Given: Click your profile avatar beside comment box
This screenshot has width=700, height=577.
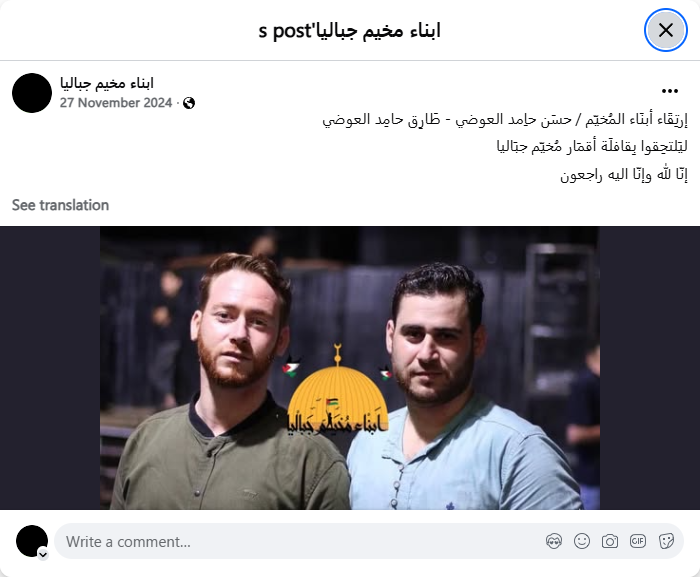Looking at the screenshot, I should pyautogui.click(x=32, y=541).
